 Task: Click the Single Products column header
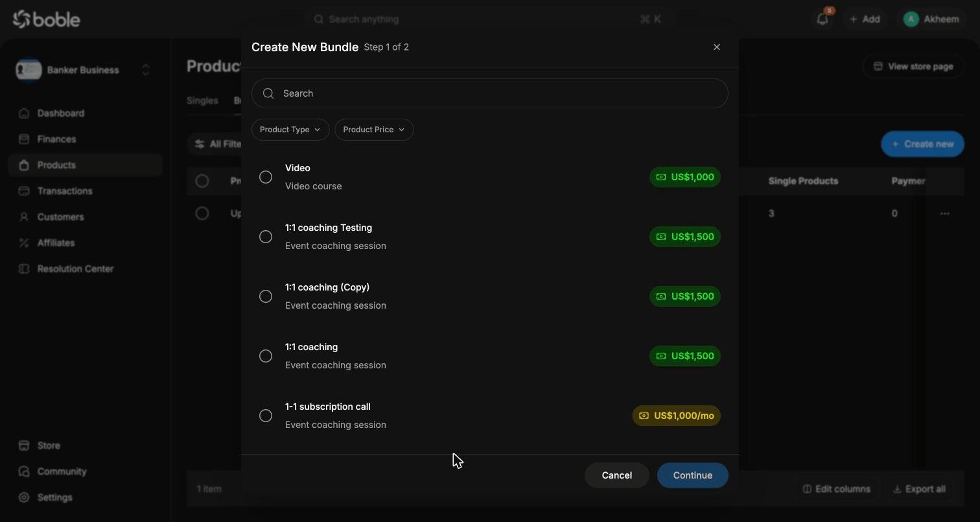(x=803, y=181)
